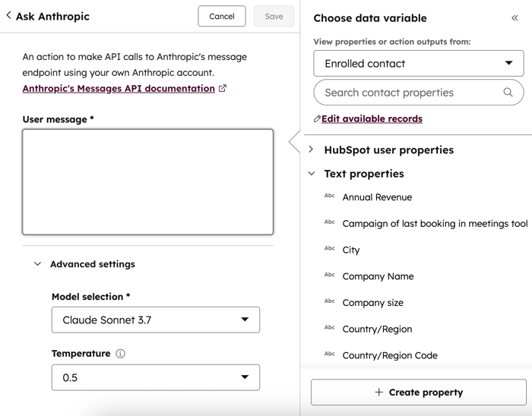This screenshot has height=416, width=532.
Task: Open the Temperature dropdown
Action: (x=156, y=377)
